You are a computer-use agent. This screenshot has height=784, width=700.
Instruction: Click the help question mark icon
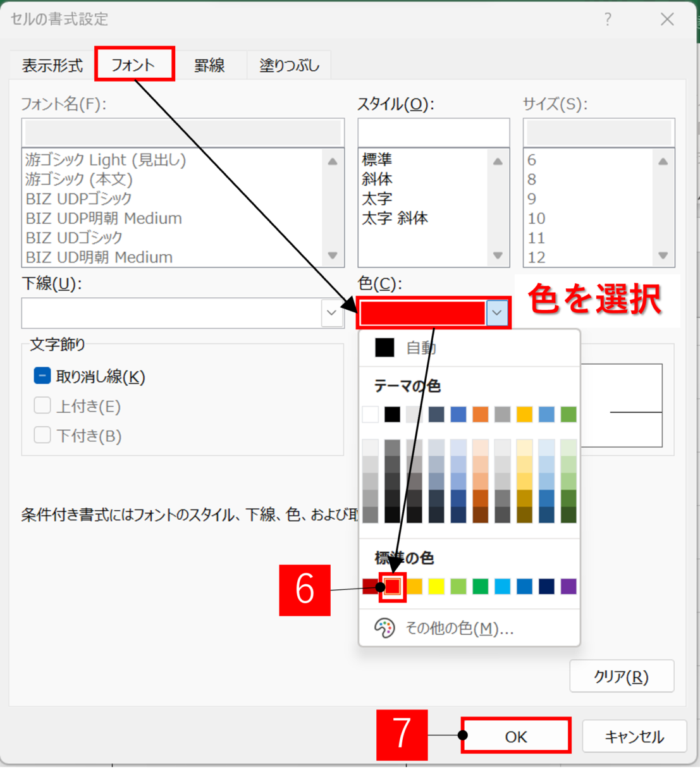(x=608, y=20)
